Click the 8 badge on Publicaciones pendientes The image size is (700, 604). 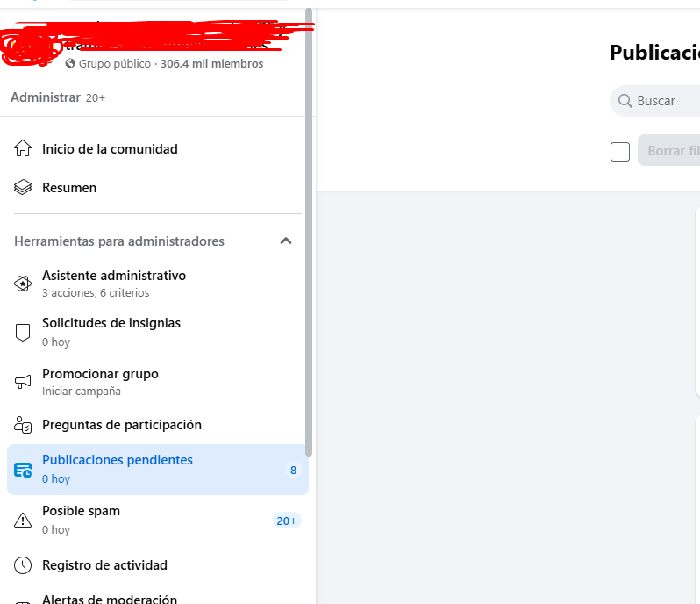tap(293, 470)
